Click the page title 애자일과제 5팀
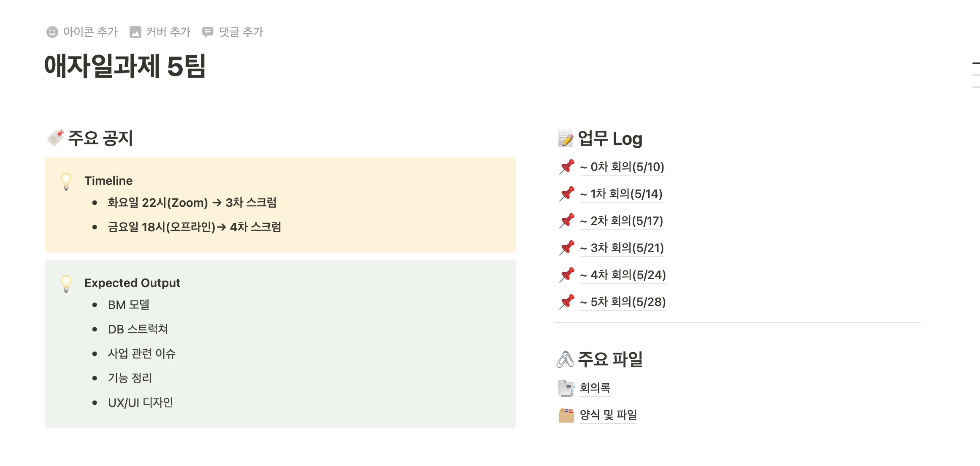This screenshot has width=980, height=466. pyautogui.click(x=125, y=66)
